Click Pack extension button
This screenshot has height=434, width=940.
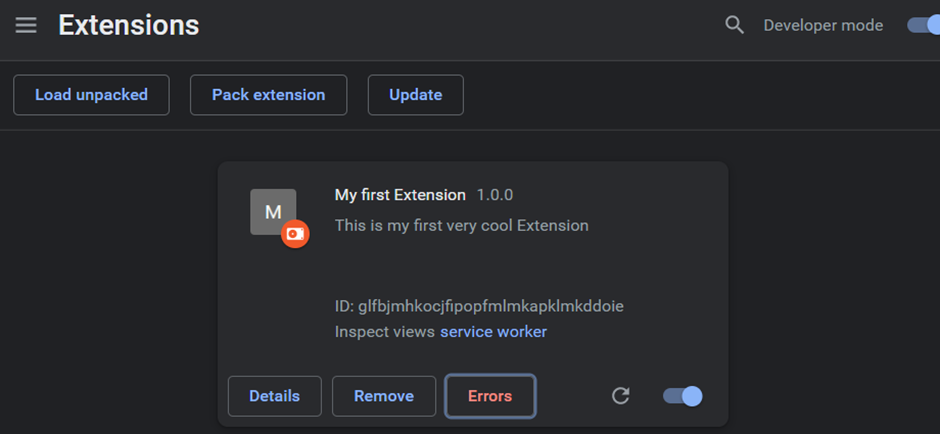269,95
